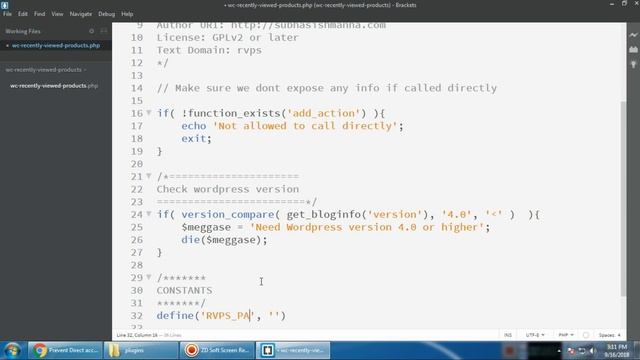This screenshot has height=360, width=640.
Task: Click the echo keyword on line 17
Action: coord(193,126)
